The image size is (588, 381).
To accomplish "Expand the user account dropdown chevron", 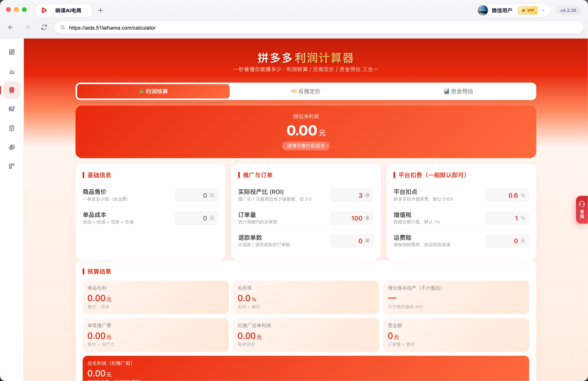I will [x=543, y=10].
